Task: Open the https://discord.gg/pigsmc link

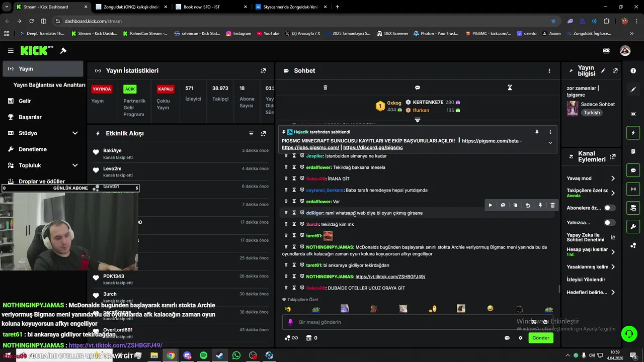Action: 373,148
